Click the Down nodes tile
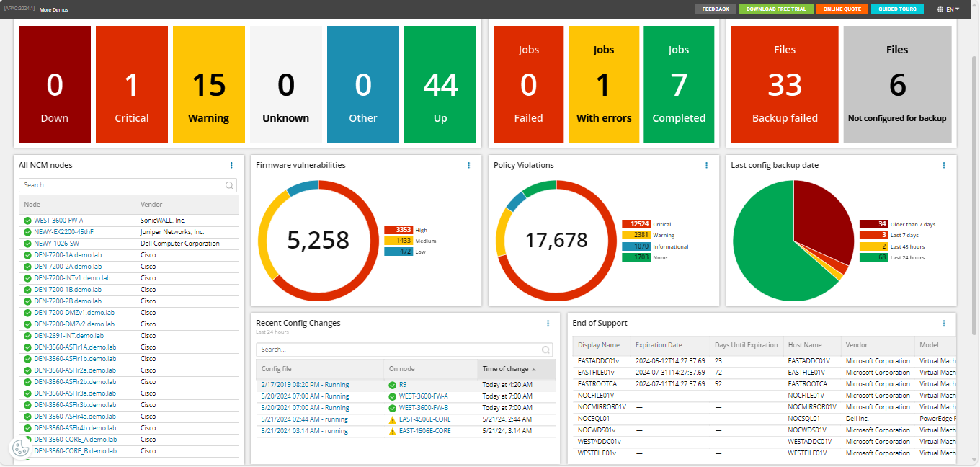Screen dimensions: 980x467 click(55, 84)
